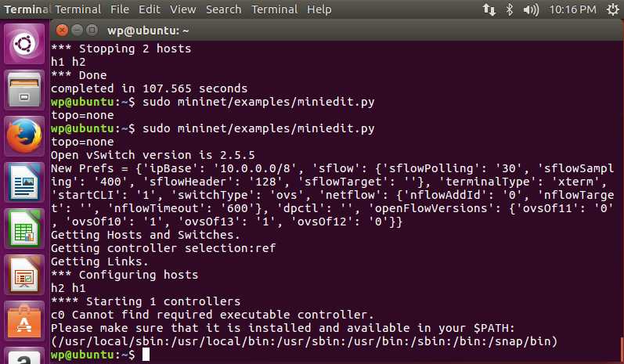
Task: Open the Ubuntu Dash search launcher
Action: pos(24,44)
